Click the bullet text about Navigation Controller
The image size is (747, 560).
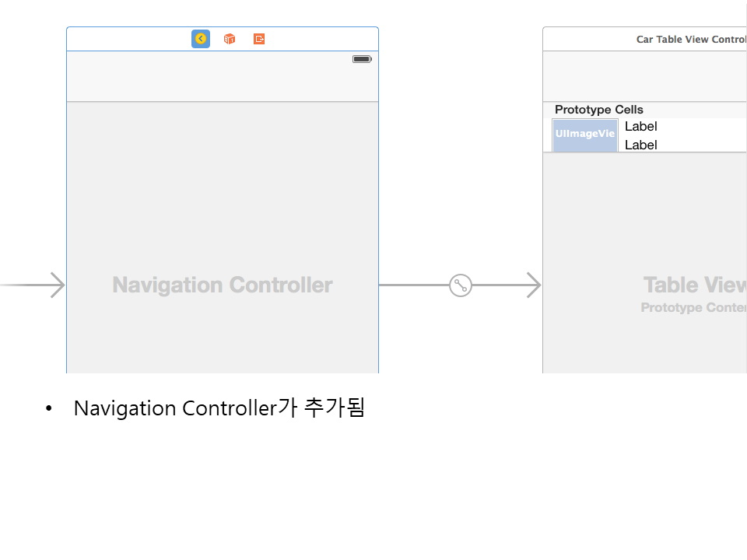point(219,408)
